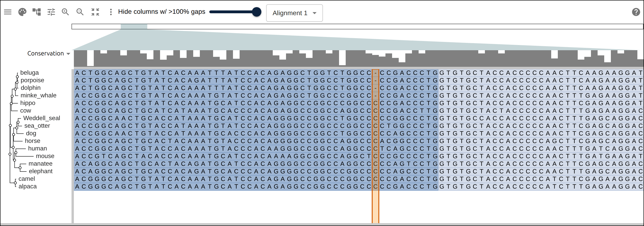The width and height of the screenshot is (644, 226).
Task: Open the help question mark icon
Action: click(636, 12)
